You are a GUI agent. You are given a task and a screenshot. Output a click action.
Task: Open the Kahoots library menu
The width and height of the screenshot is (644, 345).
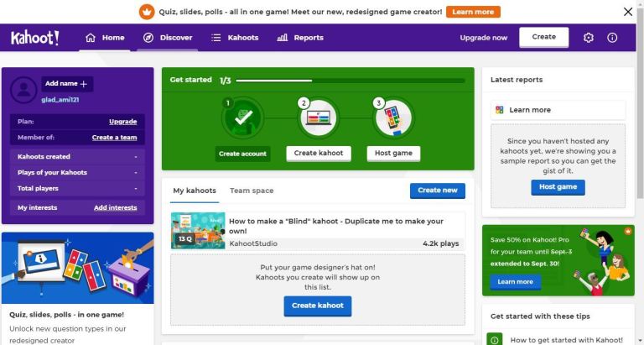[235, 38]
